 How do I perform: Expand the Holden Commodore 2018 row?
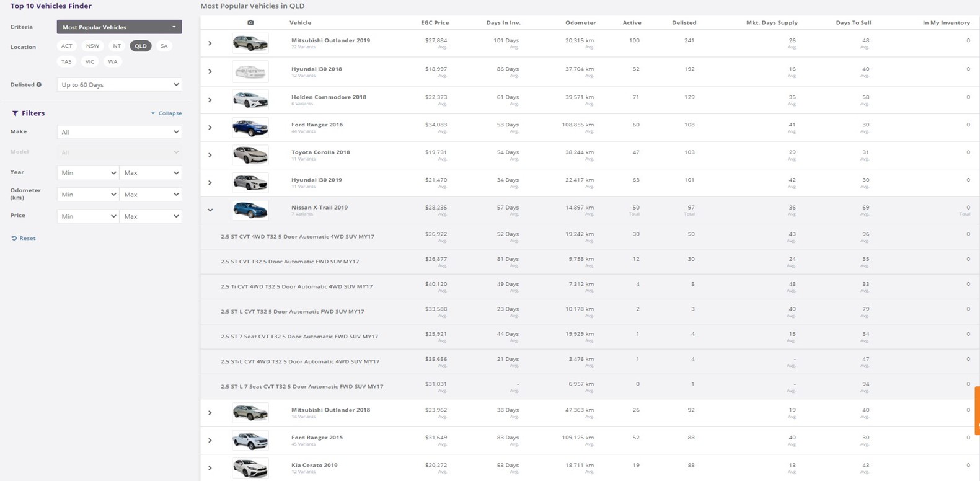(210, 100)
